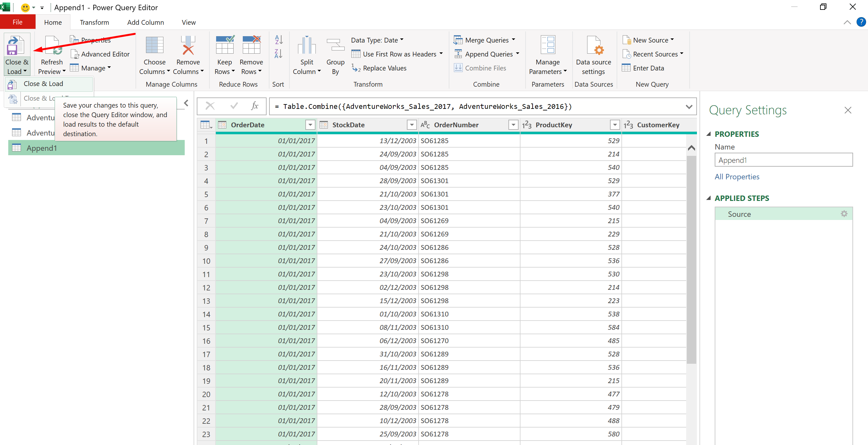The height and width of the screenshot is (445, 868).
Task: Close the Query Settings pane
Action: click(x=848, y=110)
